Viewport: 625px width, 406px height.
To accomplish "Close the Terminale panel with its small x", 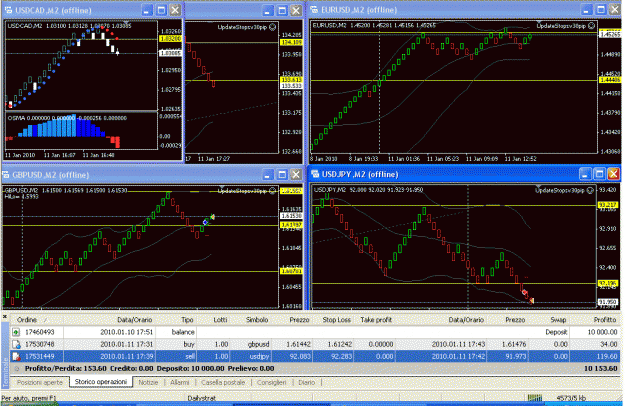I will [x=5, y=317].
